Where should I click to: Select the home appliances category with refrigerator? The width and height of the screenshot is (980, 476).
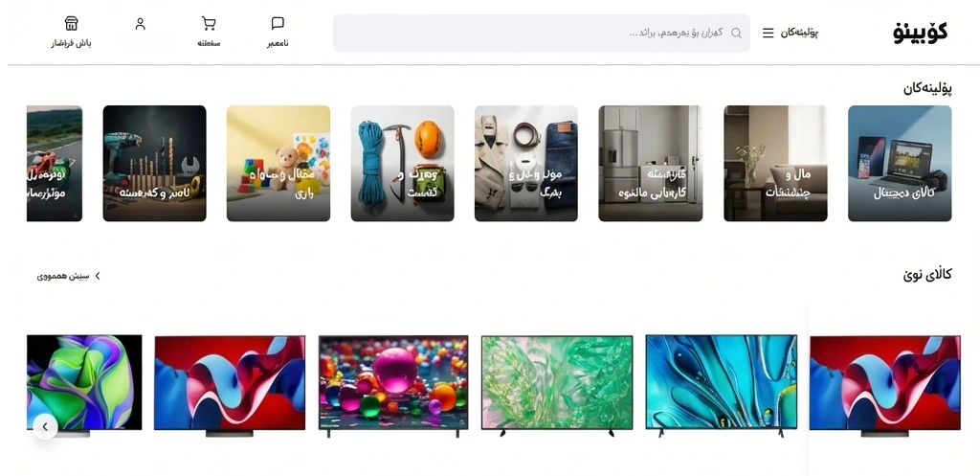coord(651,163)
